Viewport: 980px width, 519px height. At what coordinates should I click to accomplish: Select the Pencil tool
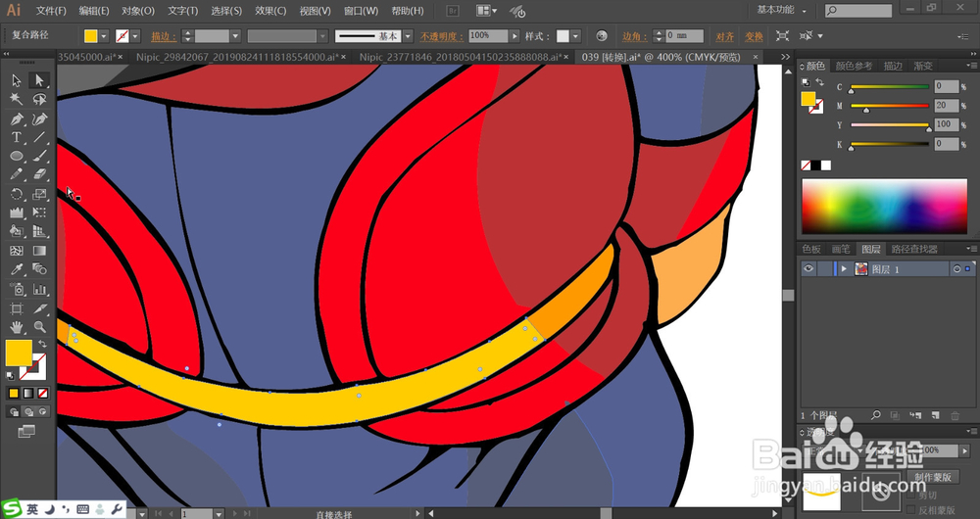tap(17, 175)
